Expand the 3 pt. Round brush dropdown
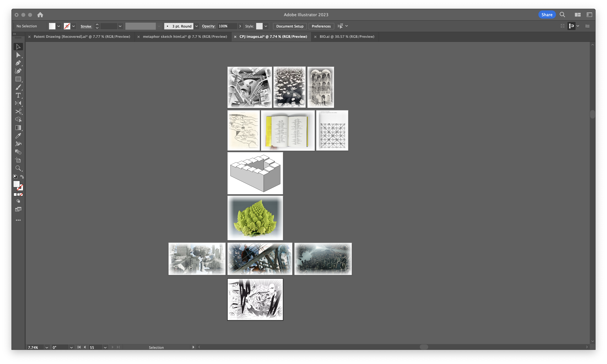607x364 pixels. 196,26
